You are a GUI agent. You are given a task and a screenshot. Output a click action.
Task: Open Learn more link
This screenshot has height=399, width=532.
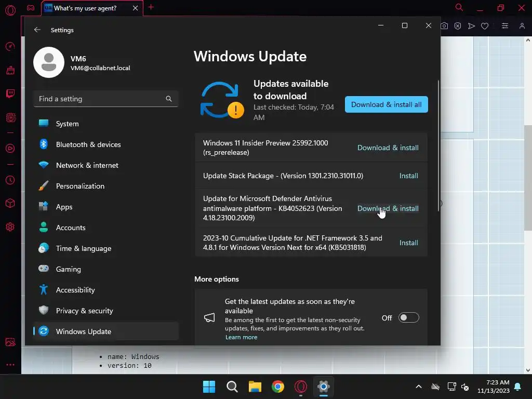pos(241,337)
